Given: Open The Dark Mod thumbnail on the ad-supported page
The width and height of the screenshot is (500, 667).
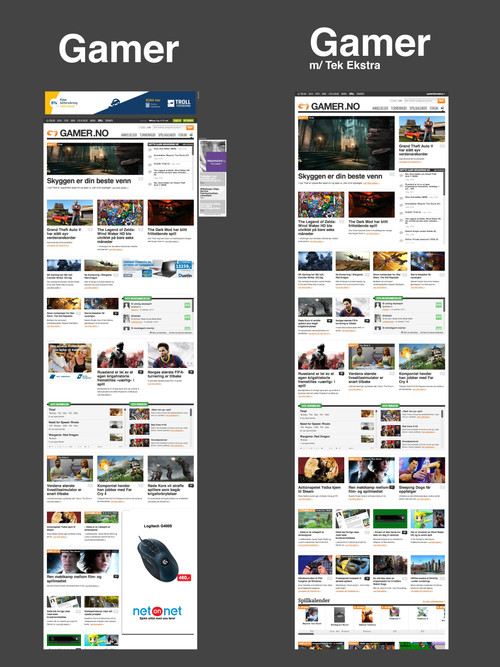Looking at the screenshot, I should click(x=171, y=212).
